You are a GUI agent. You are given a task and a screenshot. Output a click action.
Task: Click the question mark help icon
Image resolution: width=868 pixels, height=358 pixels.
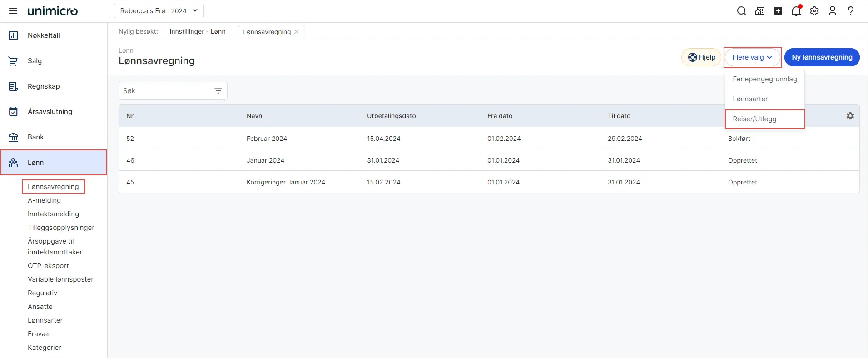[851, 11]
